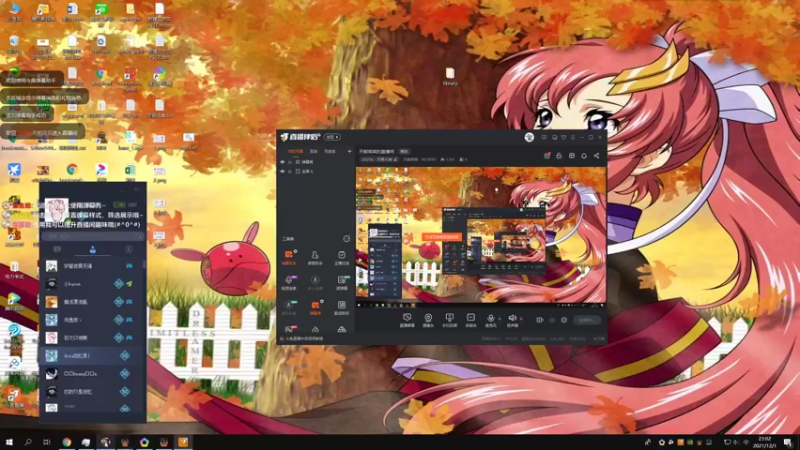
Task: Select the first user row in danmaku helper
Action: 92,266
